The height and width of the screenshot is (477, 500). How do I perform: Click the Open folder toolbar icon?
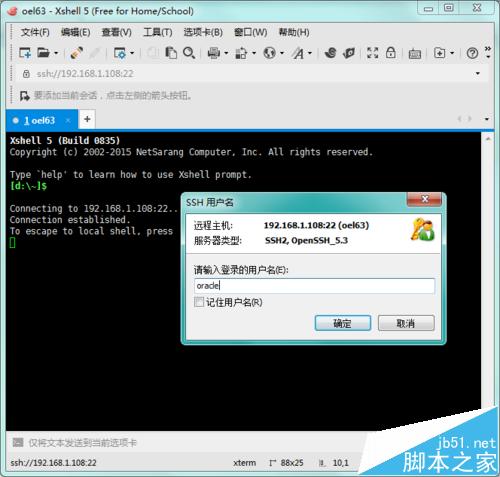pos(43,53)
